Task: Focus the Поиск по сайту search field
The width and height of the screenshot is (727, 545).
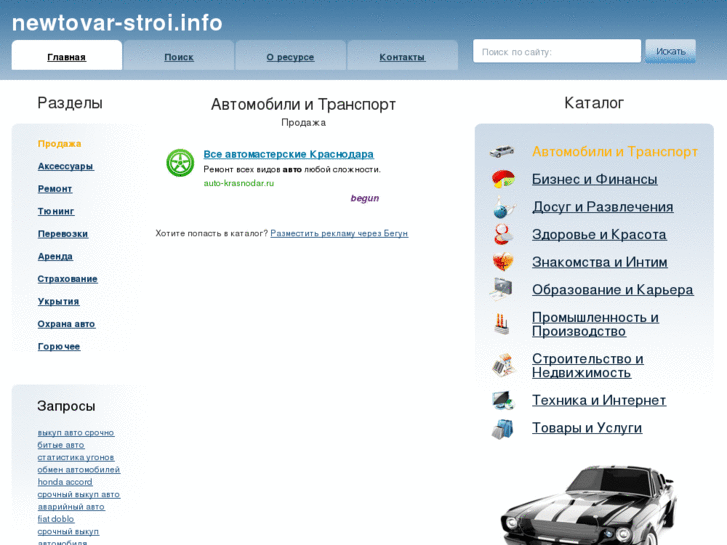Action: pyautogui.click(x=557, y=51)
